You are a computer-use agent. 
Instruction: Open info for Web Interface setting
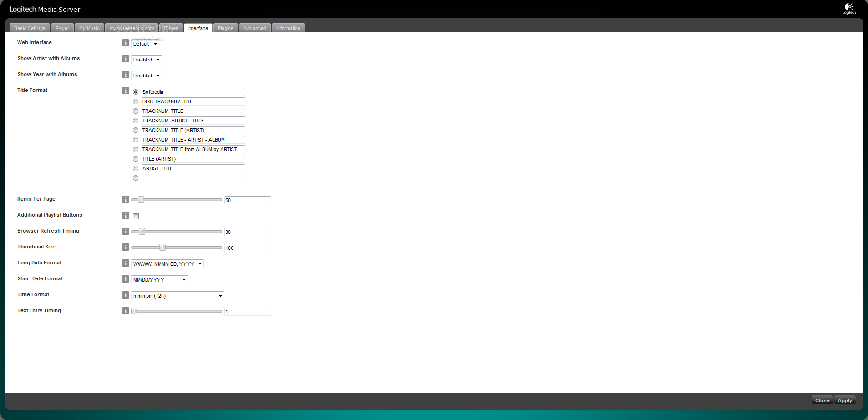click(126, 43)
